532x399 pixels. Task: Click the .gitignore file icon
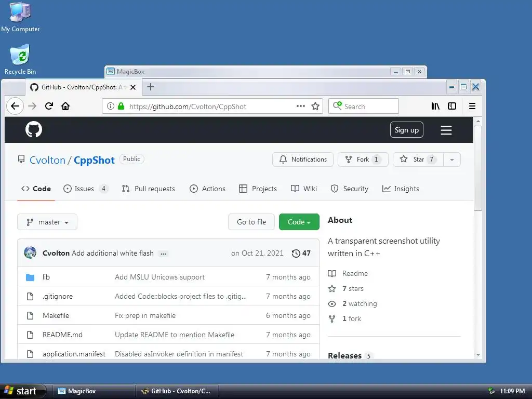(30, 296)
